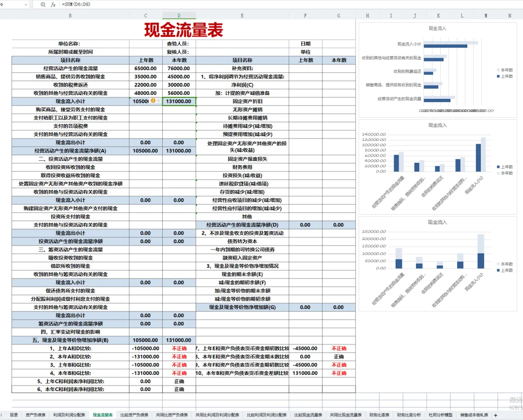Open the dropdown arrow beside the warning icon
The height and width of the screenshot is (420, 523).
click(x=158, y=101)
